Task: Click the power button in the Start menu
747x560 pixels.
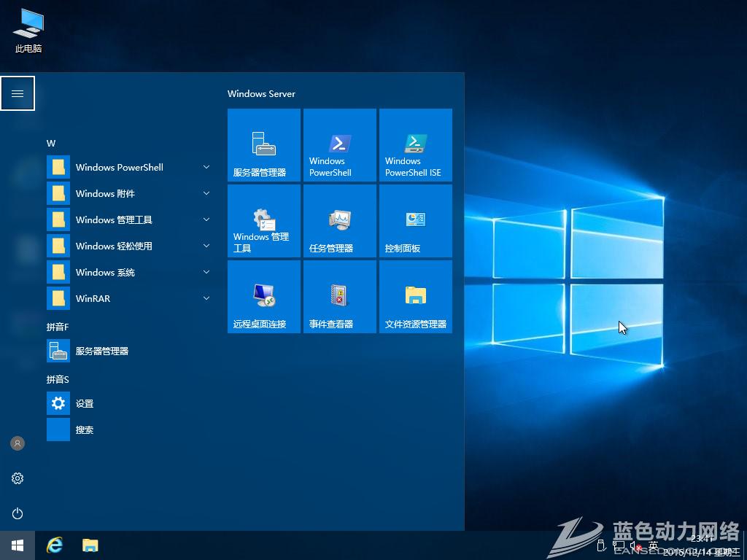Action: (18, 513)
